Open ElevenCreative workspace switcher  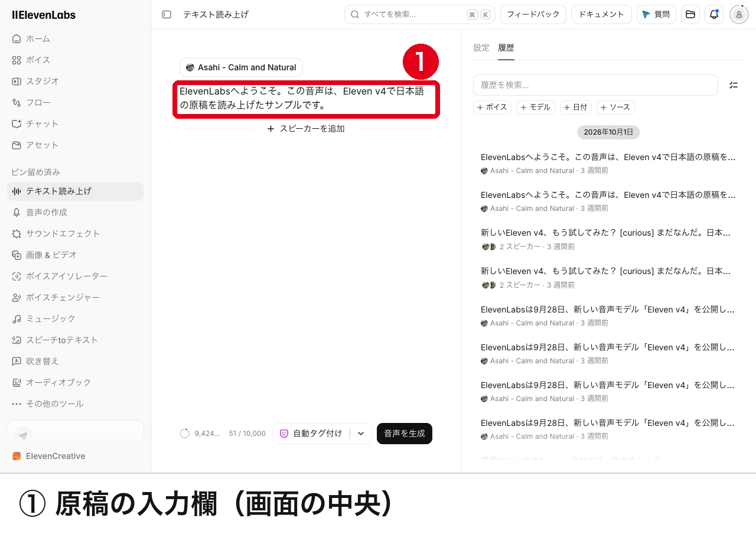pyautogui.click(x=75, y=456)
